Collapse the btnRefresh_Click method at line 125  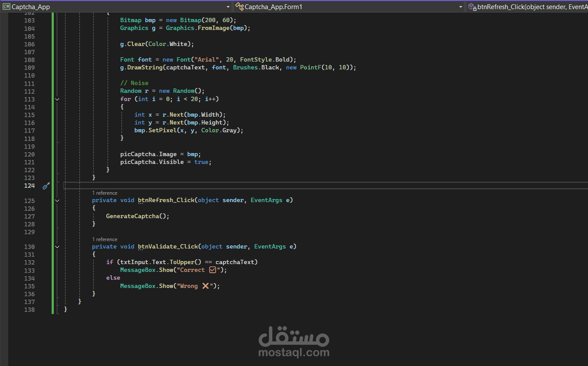[57, 200]
